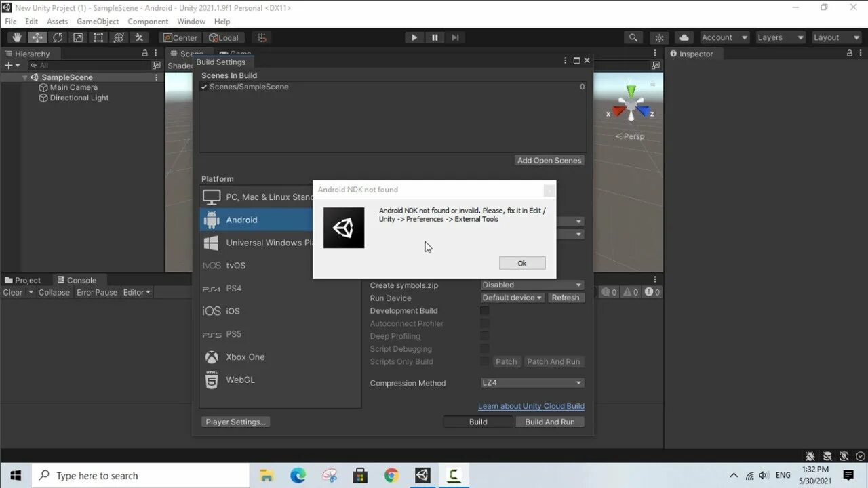
Task: Switch to the Project tab
Action: pyautogui.click(x=23, y=280)
